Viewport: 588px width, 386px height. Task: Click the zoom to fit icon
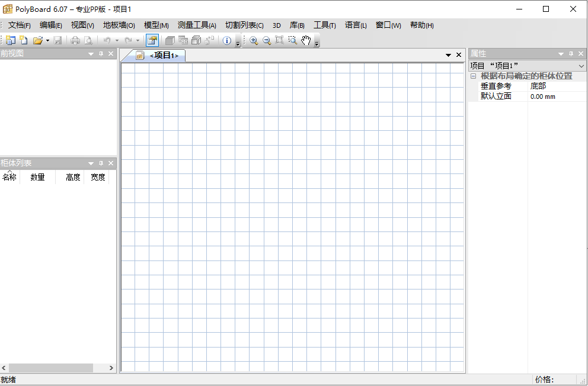279,40
